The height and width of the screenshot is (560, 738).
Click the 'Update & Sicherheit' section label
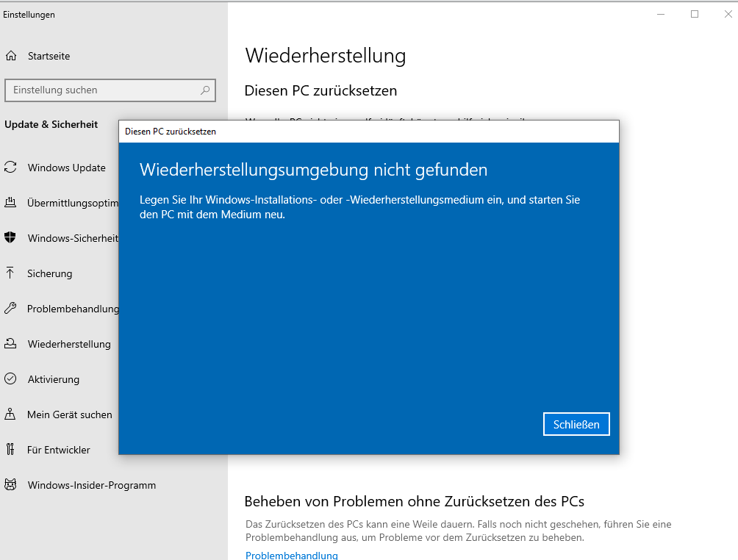tap(51, 124)
